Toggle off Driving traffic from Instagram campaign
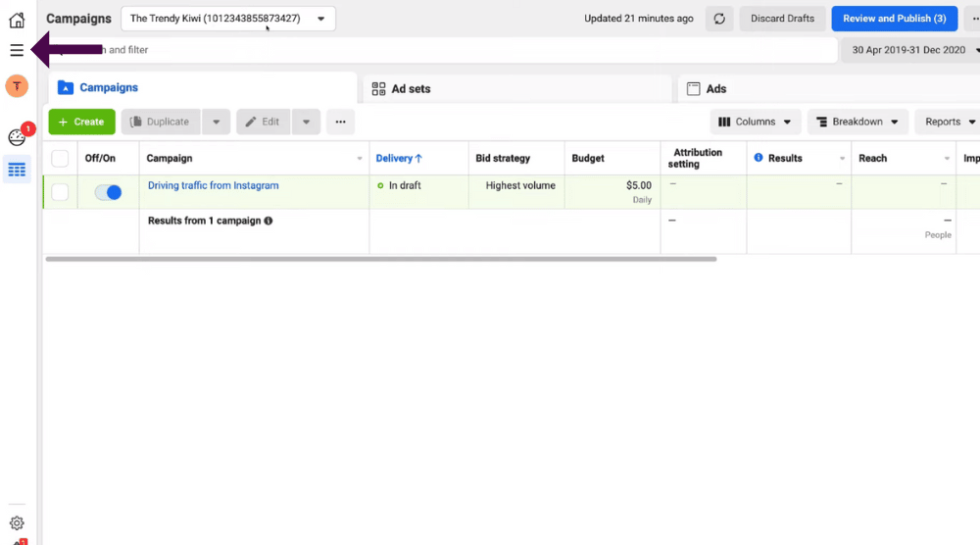 [108, 192]
